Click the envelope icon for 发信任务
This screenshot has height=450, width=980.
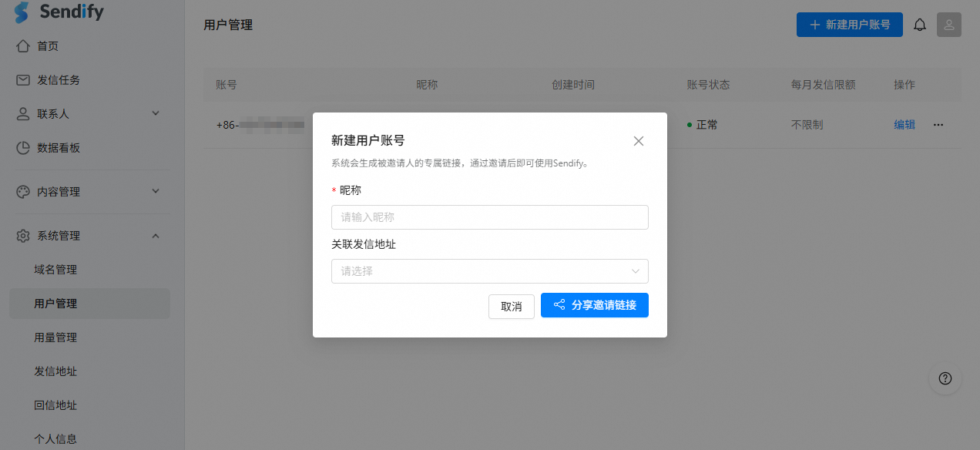[23, 80]
